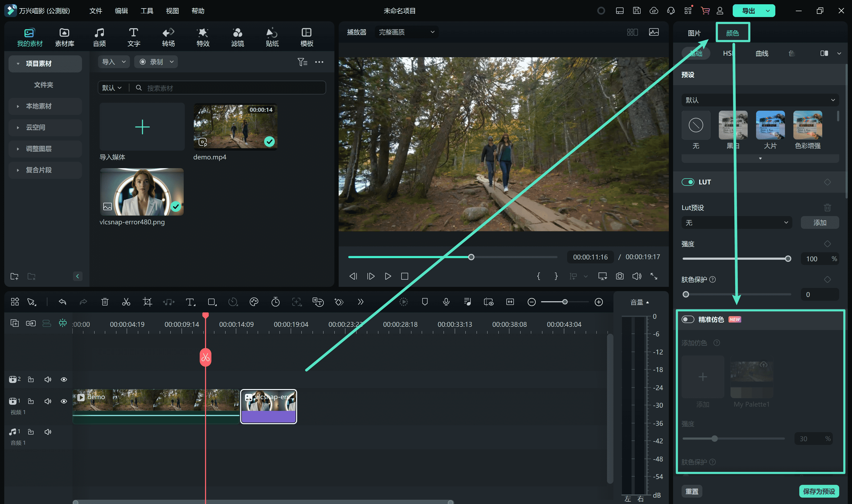Click the delete trash icon in timeline toolbar
The width and height of the screenshot is (852, 504).
click(x=105, y=302)
